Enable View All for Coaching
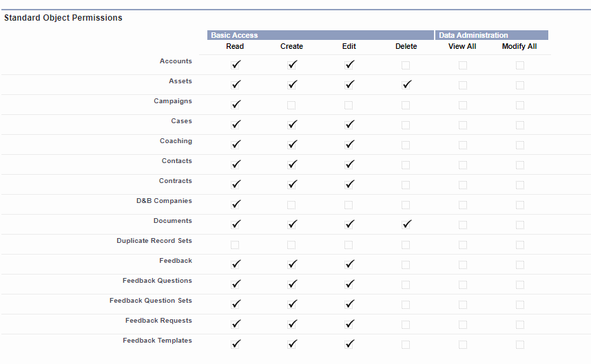Image resolution: width=591 pixels, height=364 pixels. point(463,145)
